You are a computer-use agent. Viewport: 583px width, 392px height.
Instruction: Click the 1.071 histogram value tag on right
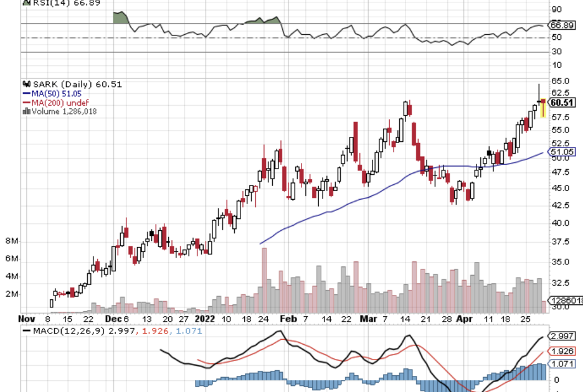coord(562,364)
